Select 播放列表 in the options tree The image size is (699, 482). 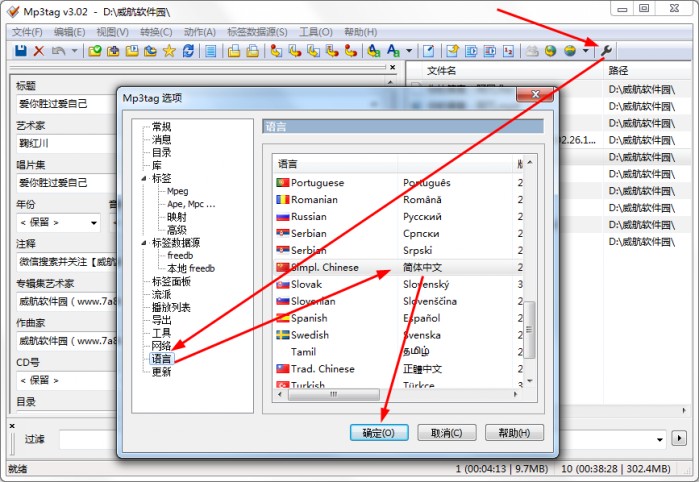[171, 307]
